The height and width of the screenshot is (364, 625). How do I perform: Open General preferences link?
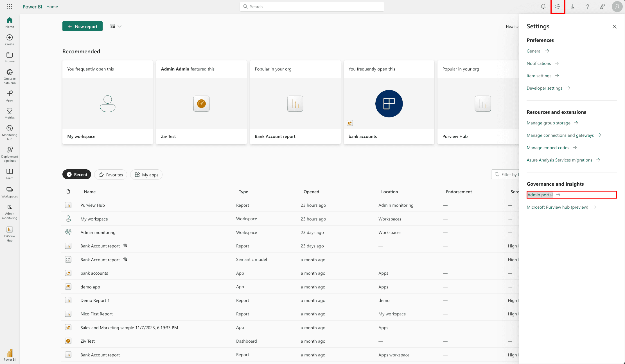click(x=538, y=51)
